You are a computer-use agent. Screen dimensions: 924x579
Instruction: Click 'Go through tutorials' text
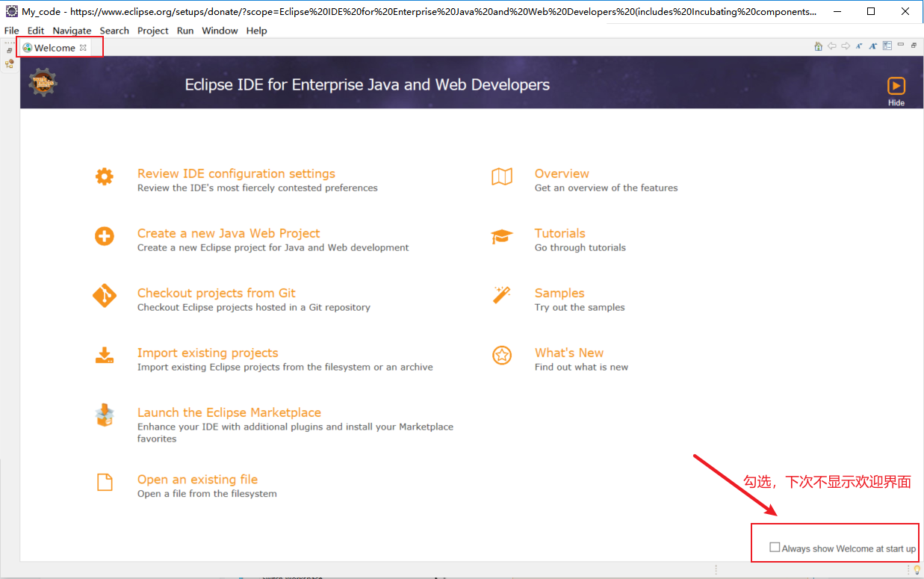(x=580, y=248)
